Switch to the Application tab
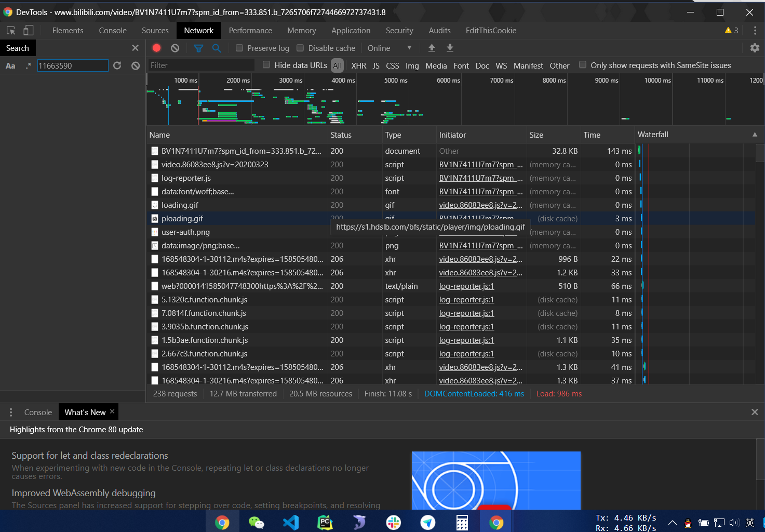Screen dimensions: 765x532 coord(351,31)
